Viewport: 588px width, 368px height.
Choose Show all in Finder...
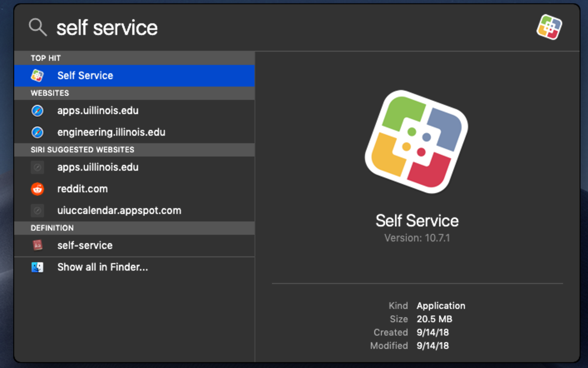click(x=134, y=267)
